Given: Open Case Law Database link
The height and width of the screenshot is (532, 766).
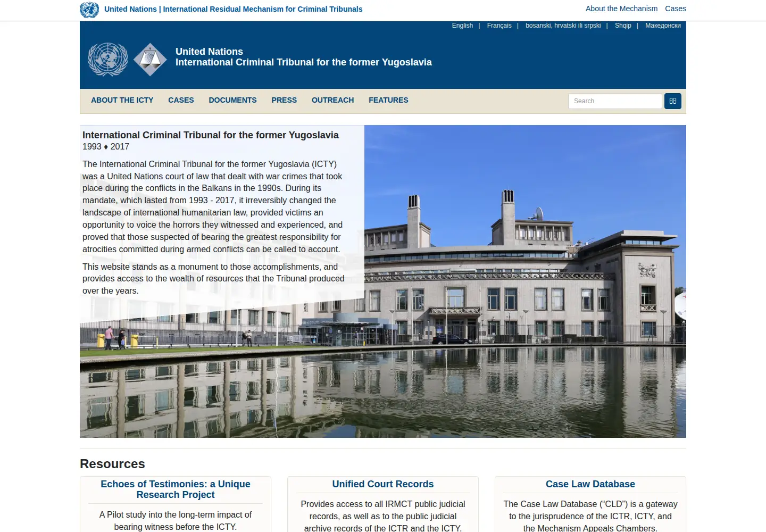Looking at the screenshot, I should click(590, 484).
